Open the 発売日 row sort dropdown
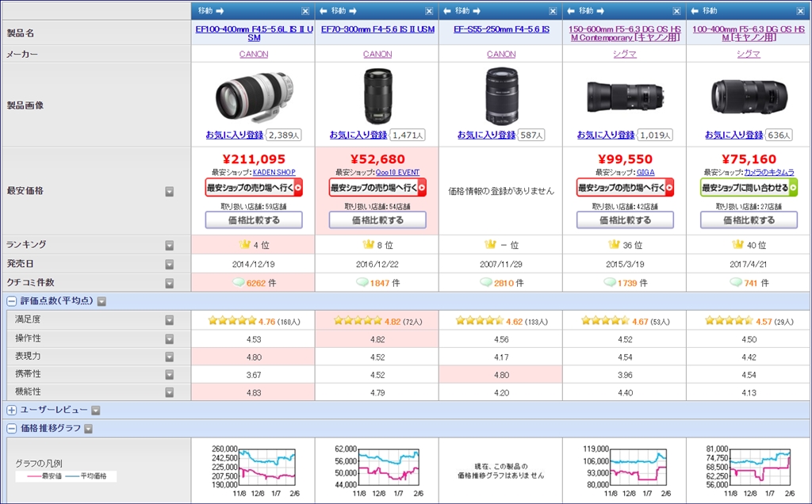 [170, 265]
